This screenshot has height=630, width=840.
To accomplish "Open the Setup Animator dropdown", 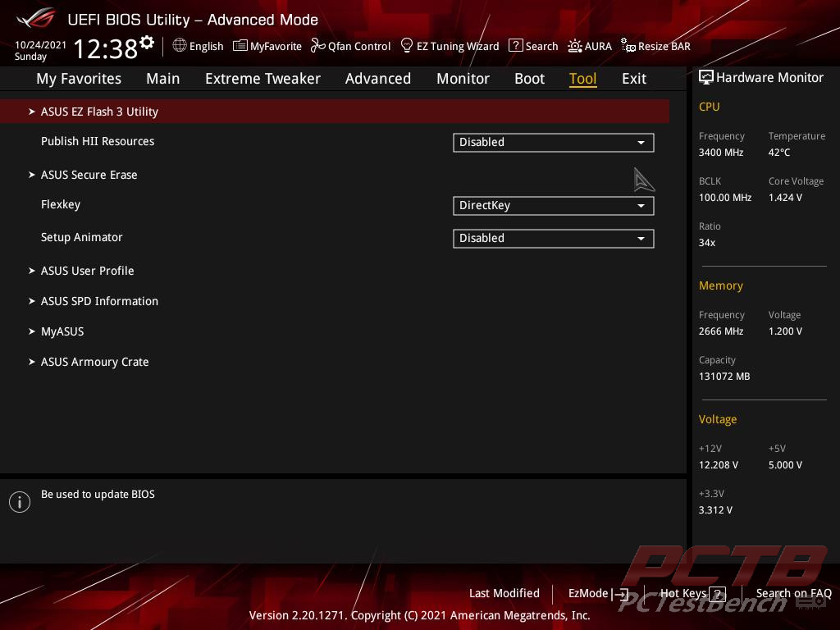I will tap(554, 239).
